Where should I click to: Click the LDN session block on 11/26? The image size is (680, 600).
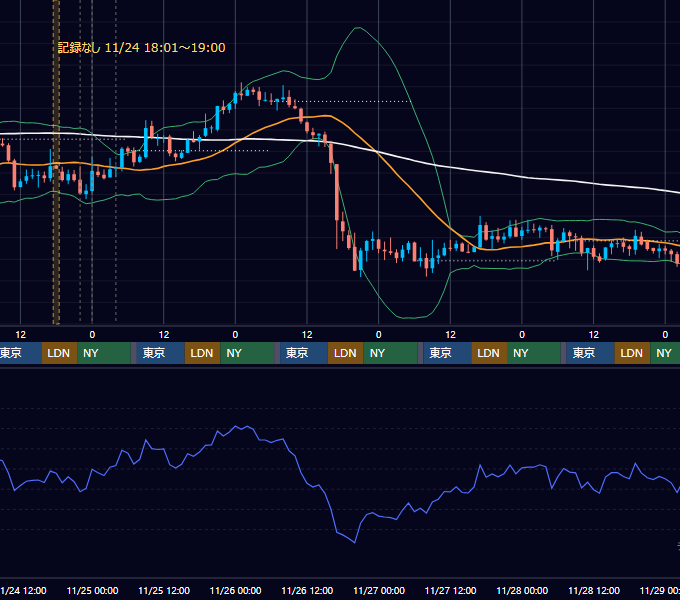(x=346, y=353)
